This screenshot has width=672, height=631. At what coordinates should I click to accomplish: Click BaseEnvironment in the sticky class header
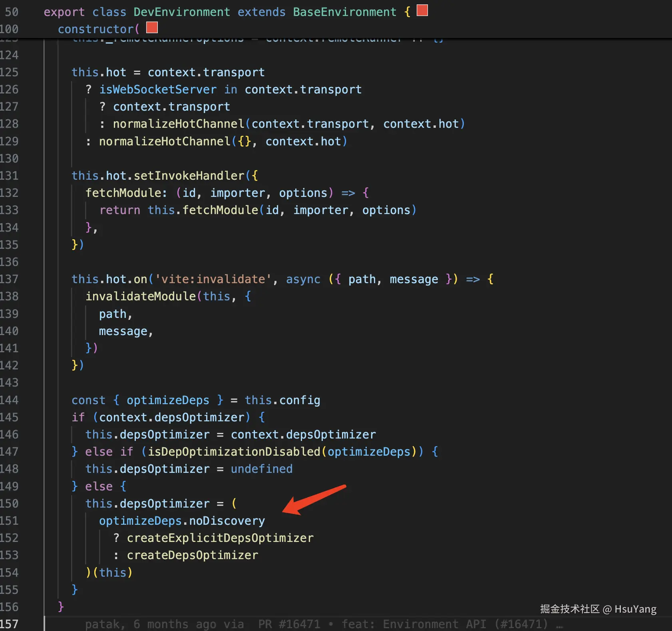coord(344,12)
